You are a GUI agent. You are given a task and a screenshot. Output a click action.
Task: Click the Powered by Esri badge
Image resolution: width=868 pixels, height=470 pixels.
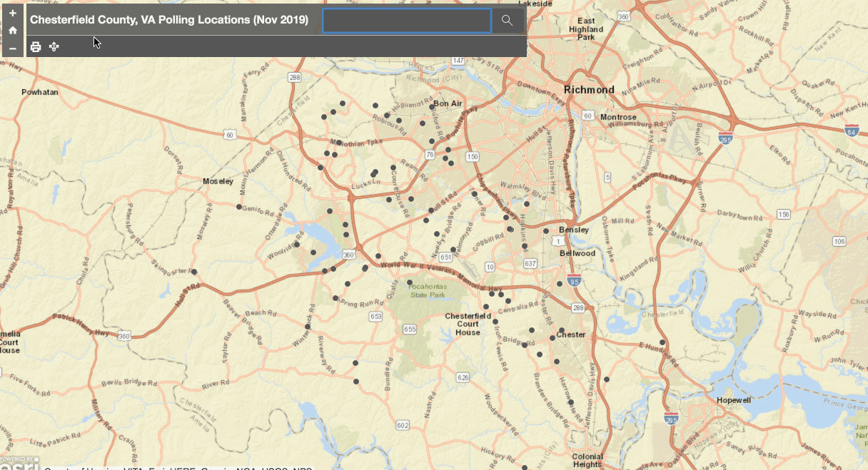click(x=18, y=460)
